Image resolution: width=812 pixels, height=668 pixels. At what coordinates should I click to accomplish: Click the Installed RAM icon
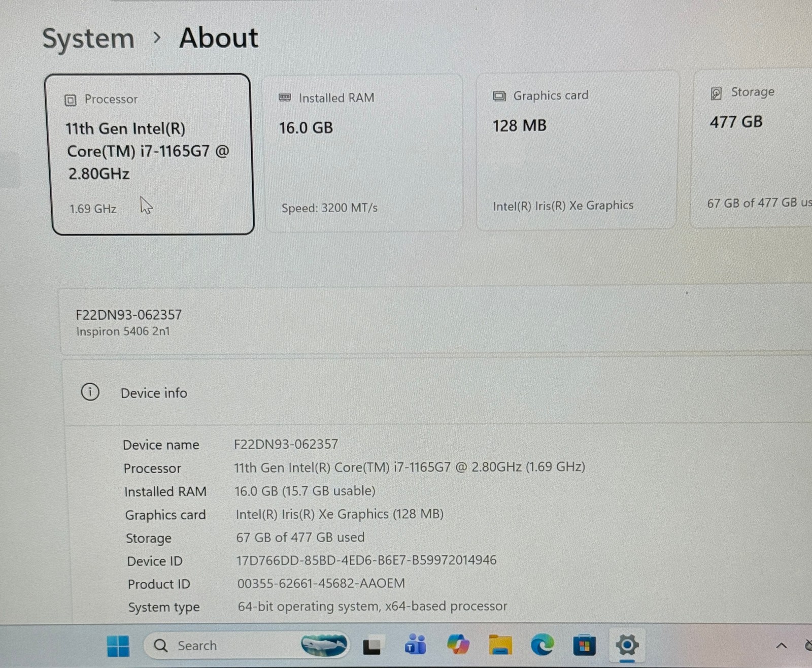coord(285,97)
